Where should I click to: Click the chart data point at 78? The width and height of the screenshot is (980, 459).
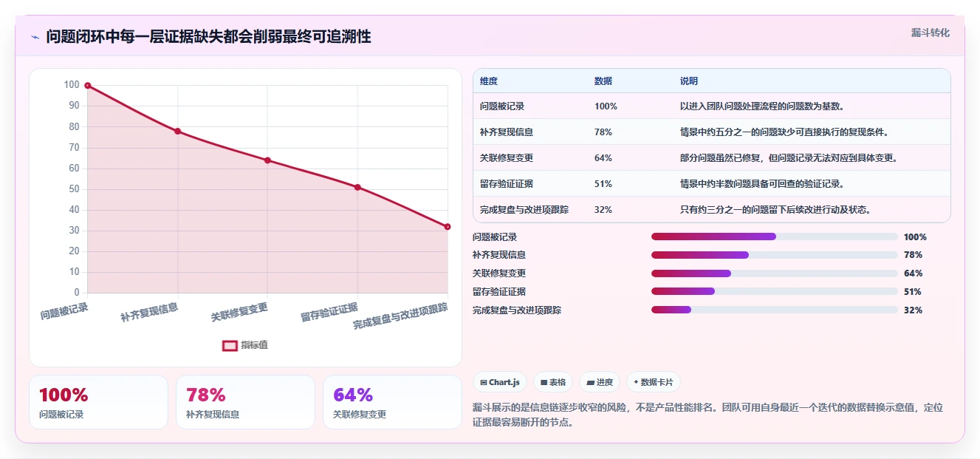tap(177, 132)
